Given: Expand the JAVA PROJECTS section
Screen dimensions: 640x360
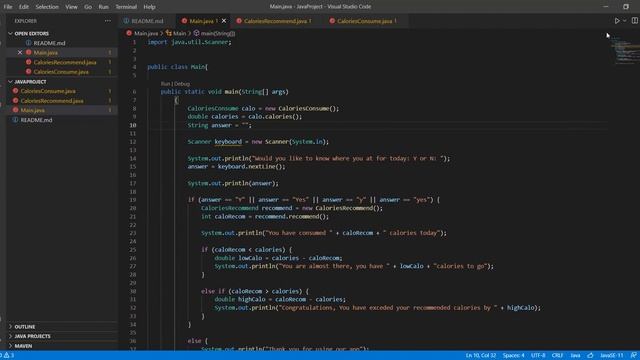Looking at the screenshot, I should coord(32,336).
